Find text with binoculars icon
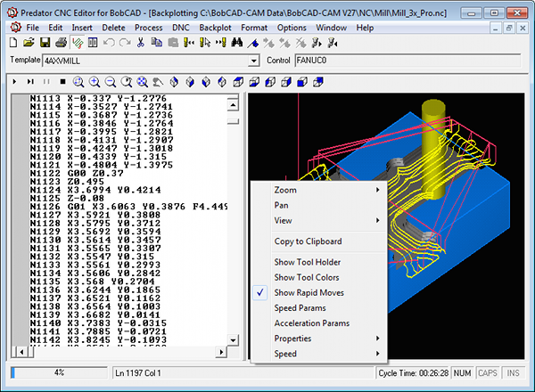Viewport: 535px width, 392px height. click(237, 43)
